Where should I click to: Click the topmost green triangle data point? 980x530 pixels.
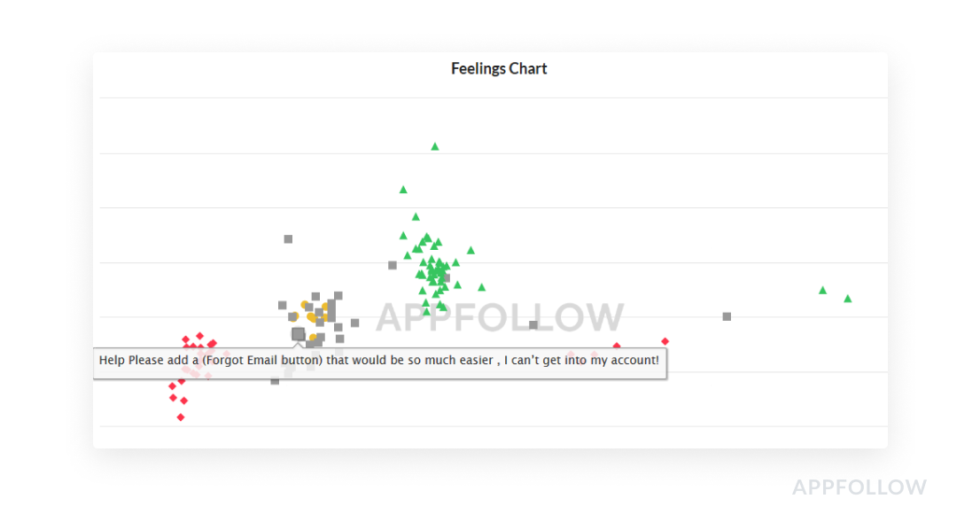coord(434,146)
